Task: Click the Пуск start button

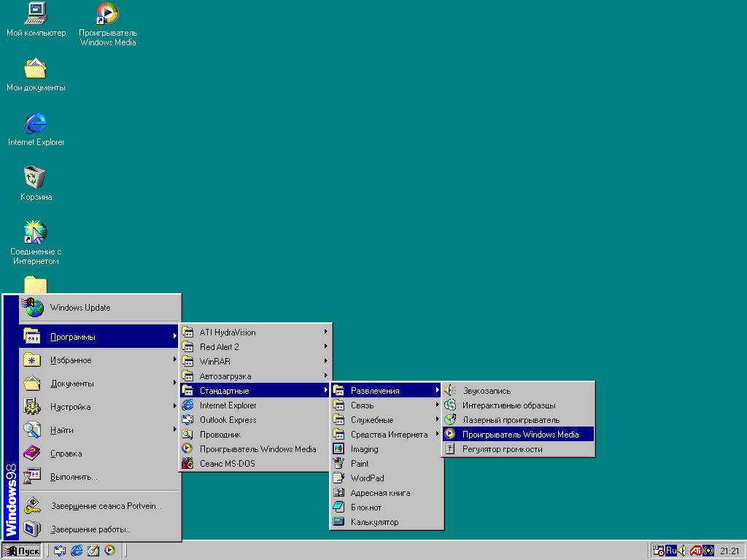Action: [22, 551]
